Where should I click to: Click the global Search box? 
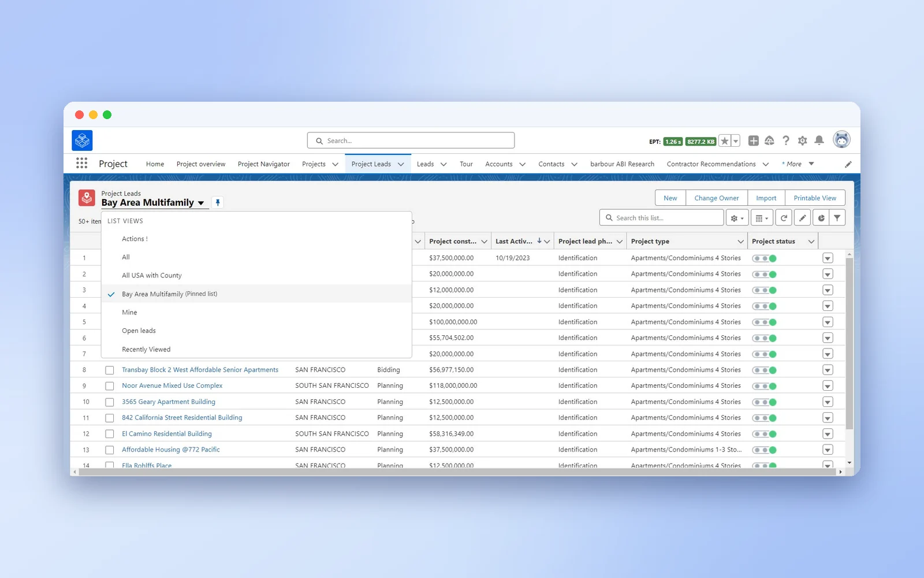411,140
